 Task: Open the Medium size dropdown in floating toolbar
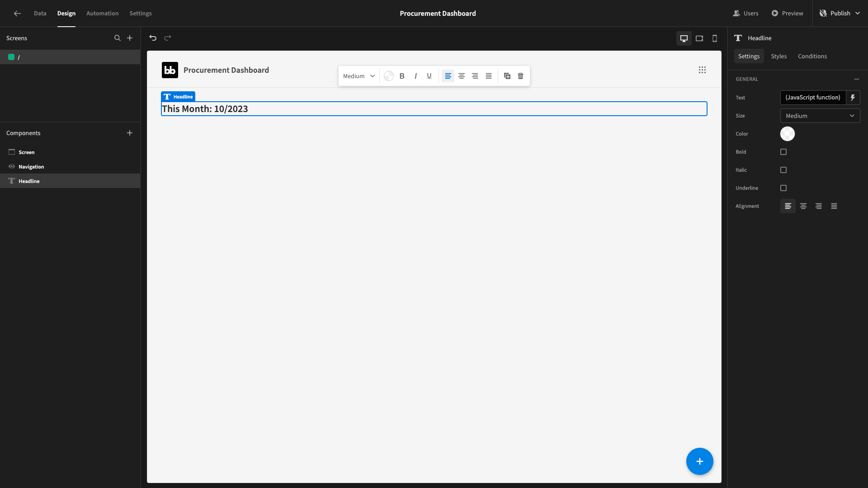(359, 76)
